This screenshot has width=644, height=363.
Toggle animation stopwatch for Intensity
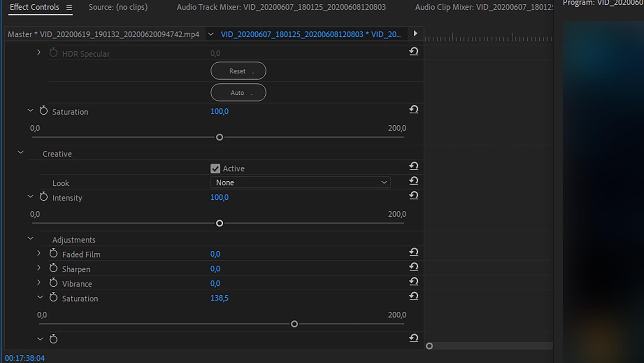(x=43, y=197)
